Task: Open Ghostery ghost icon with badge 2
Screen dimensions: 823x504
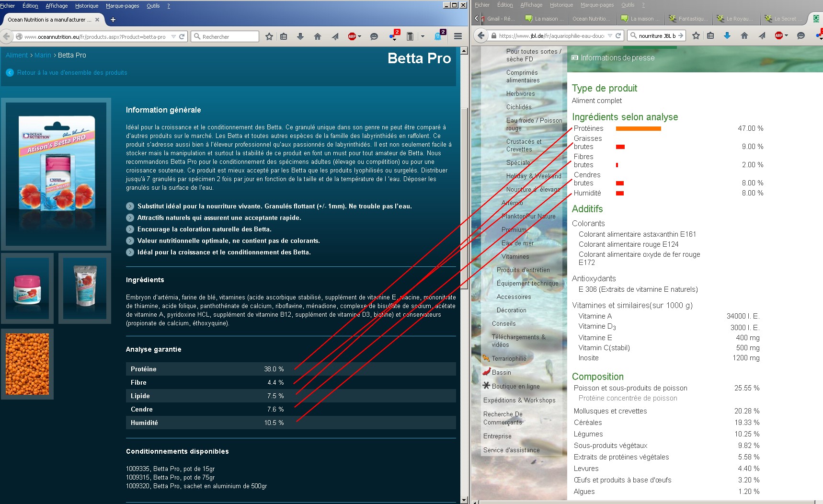Action: 438,35
